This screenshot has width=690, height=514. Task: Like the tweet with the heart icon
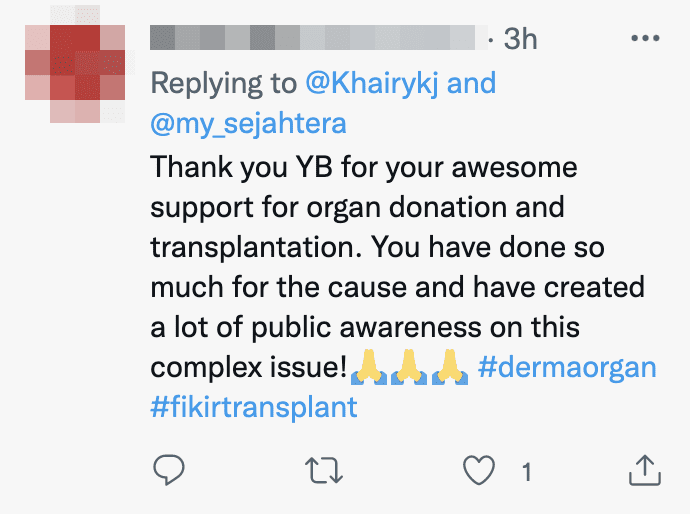479,470
